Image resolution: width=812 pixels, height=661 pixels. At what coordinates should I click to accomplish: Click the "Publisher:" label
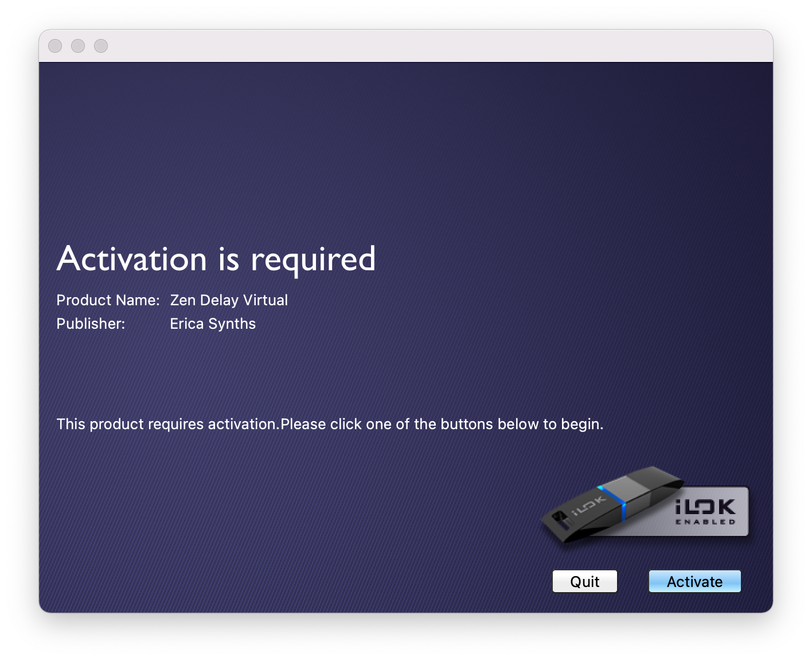(91, 324)
